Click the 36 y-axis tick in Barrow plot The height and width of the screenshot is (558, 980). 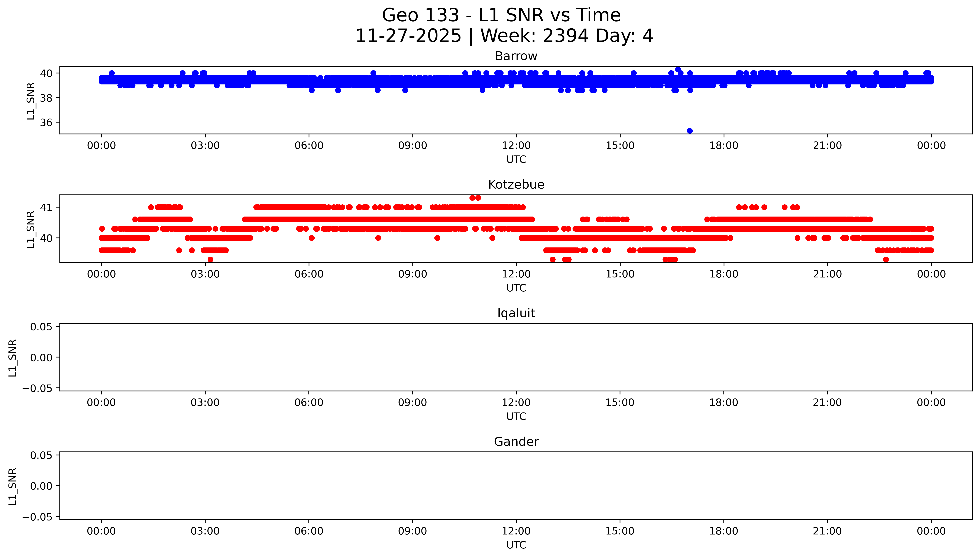(x=46, y=123)
